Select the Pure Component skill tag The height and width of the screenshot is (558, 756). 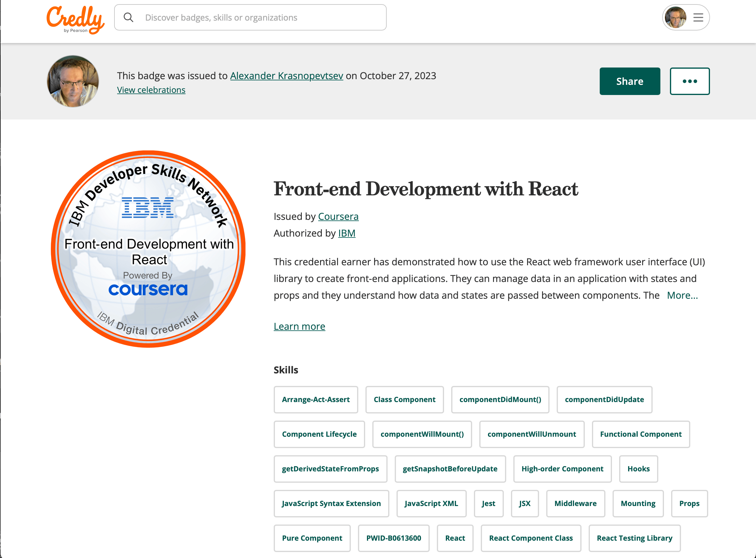pyautogui.click(x=312, y=538)
